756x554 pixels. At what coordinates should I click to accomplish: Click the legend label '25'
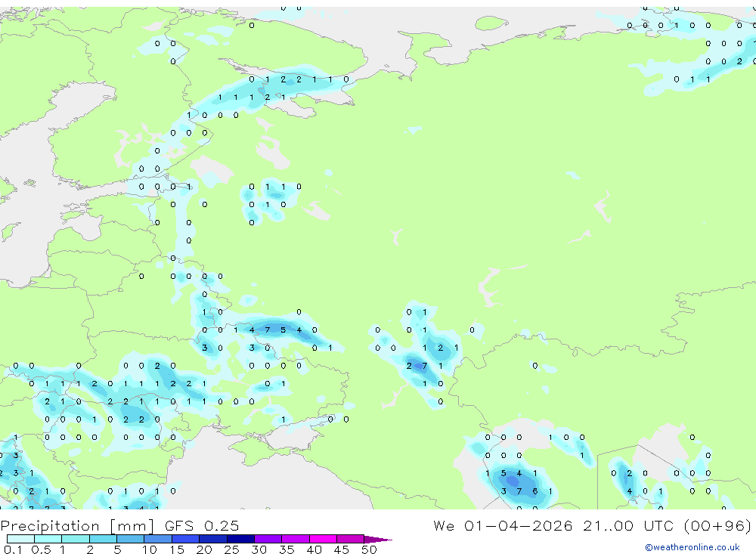[231, 549]
